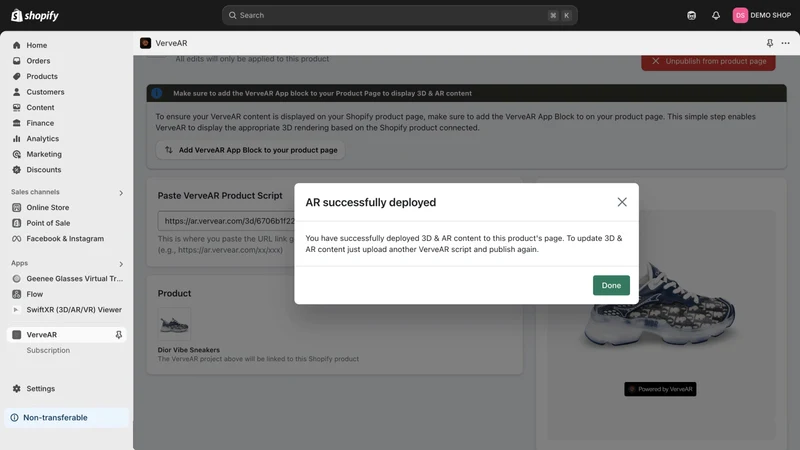This screenshot has width=800, height=450.
Task: Click the Point of Sale icon
Action: [17, 223]
